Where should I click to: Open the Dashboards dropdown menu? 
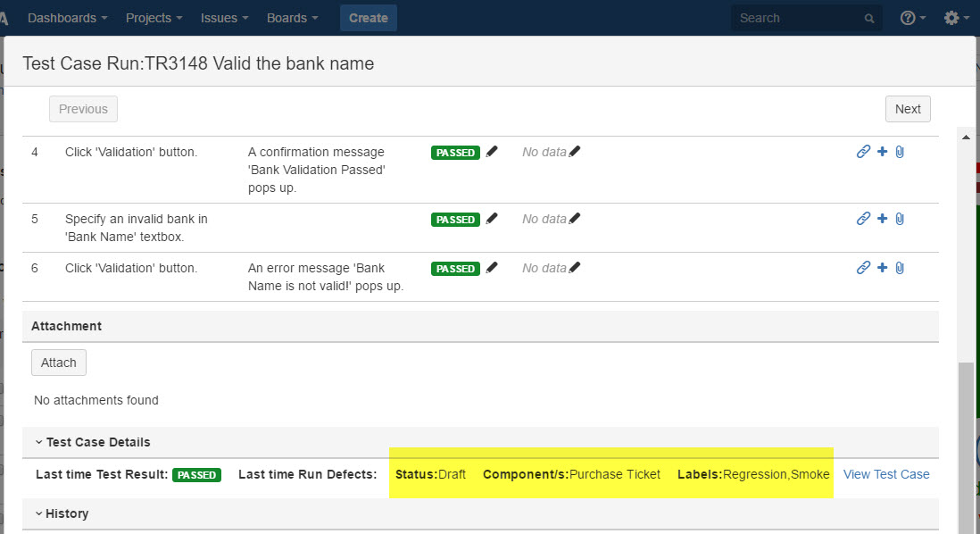tap(67, 18)
